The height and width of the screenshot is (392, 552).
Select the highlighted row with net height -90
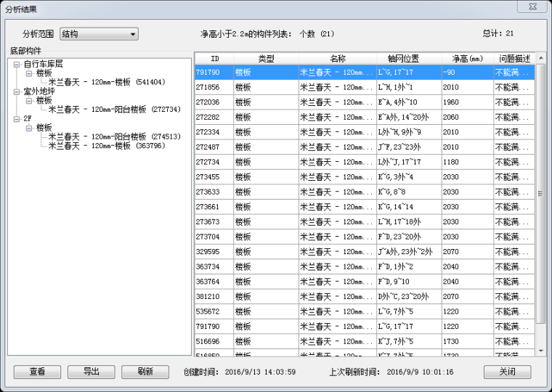pyautogui.click(x=365, y=72)
